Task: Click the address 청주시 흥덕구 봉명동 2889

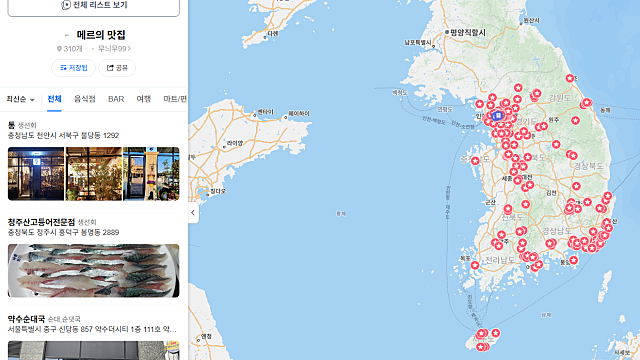Action: (63, 232)
